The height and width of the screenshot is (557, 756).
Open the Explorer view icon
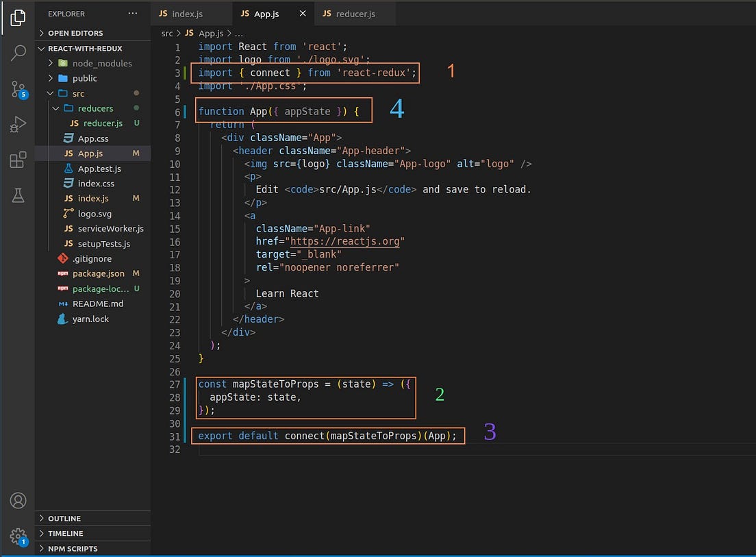pos(17,18)
